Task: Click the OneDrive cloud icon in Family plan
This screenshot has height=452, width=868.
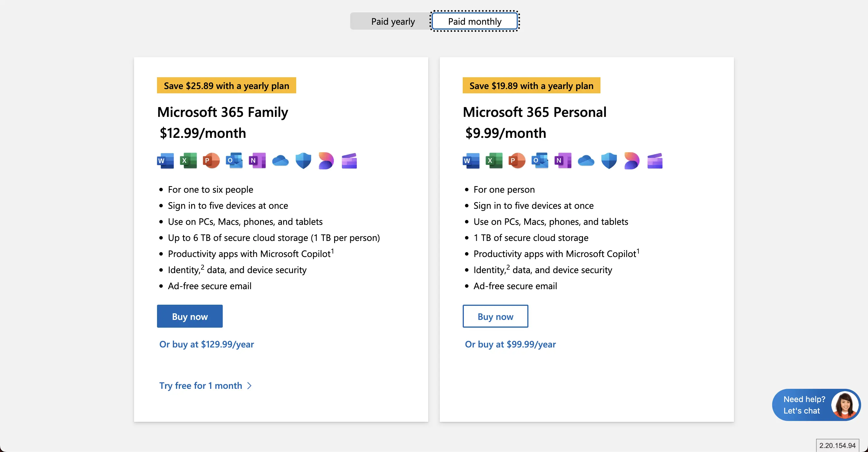Action: (x=280, y=161)
